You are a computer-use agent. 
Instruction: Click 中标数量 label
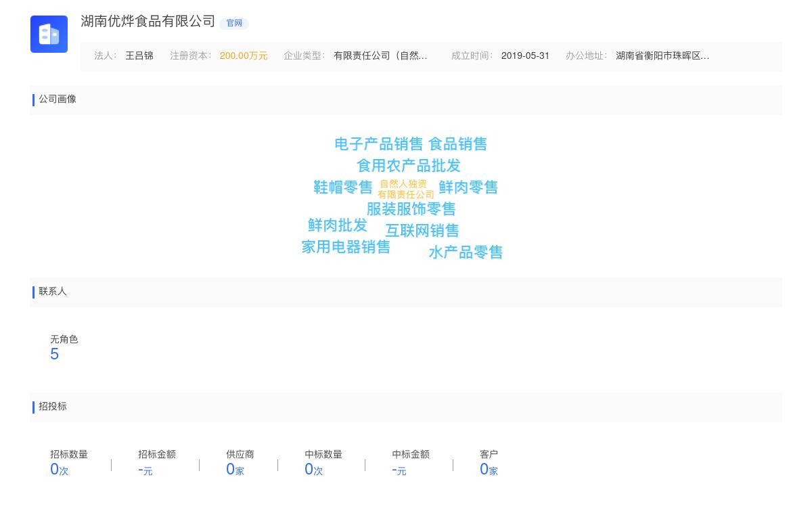[323, 455]
